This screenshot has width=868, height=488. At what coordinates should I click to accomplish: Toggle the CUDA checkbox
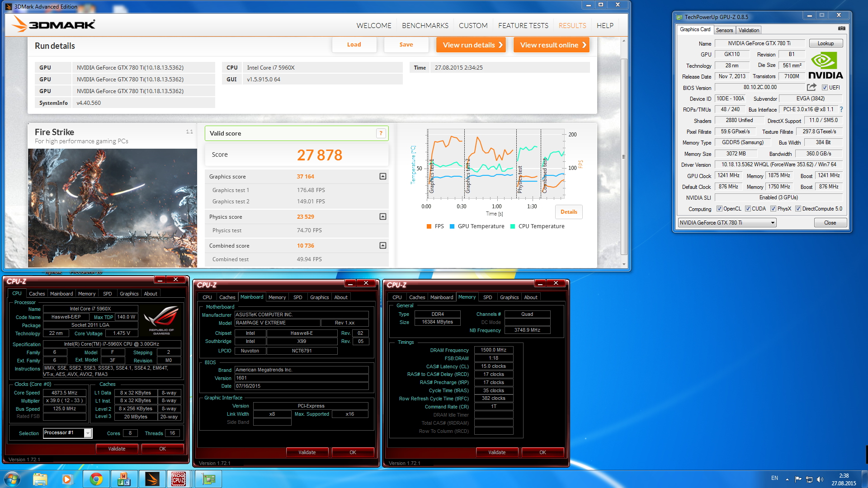[x=748, y=209]
